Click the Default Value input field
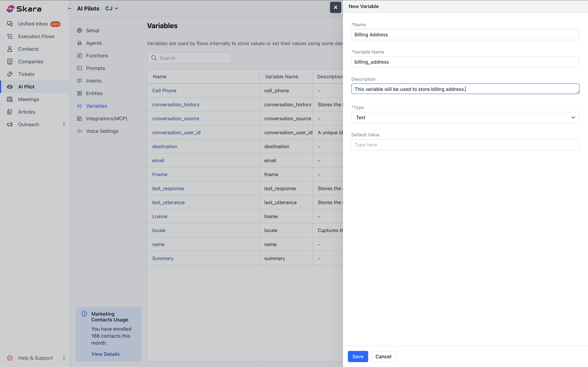 [465, 145]
